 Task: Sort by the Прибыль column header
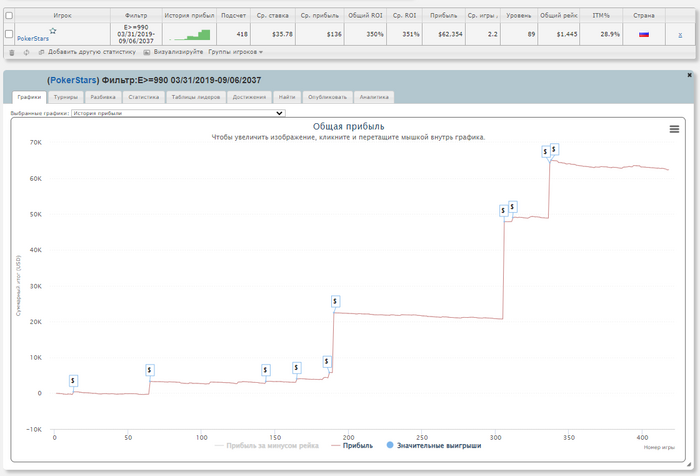pyautogui.click(x=444, y=16)
